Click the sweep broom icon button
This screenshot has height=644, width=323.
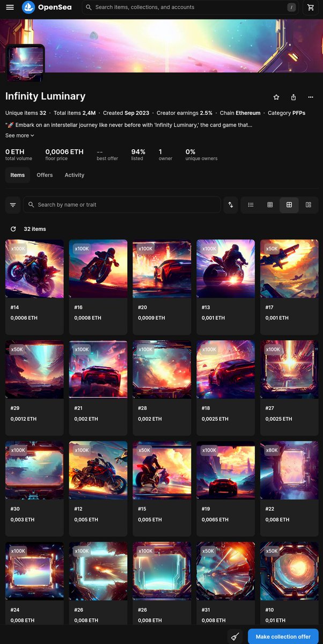(235, 636)
